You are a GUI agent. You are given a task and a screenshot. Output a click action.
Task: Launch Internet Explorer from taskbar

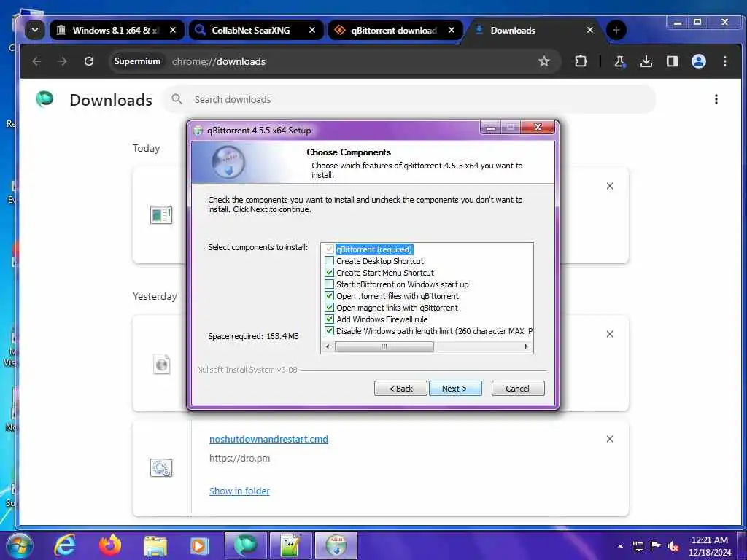(65, 545)
